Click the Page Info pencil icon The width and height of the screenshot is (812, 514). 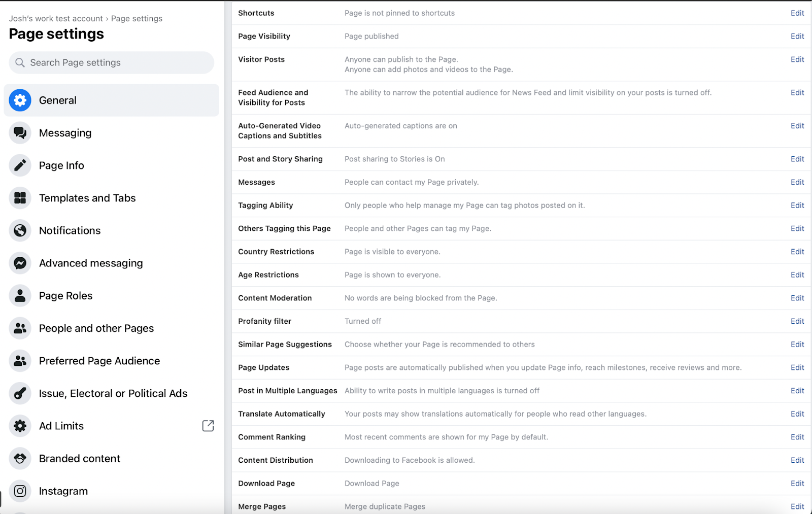click(20, 165)
